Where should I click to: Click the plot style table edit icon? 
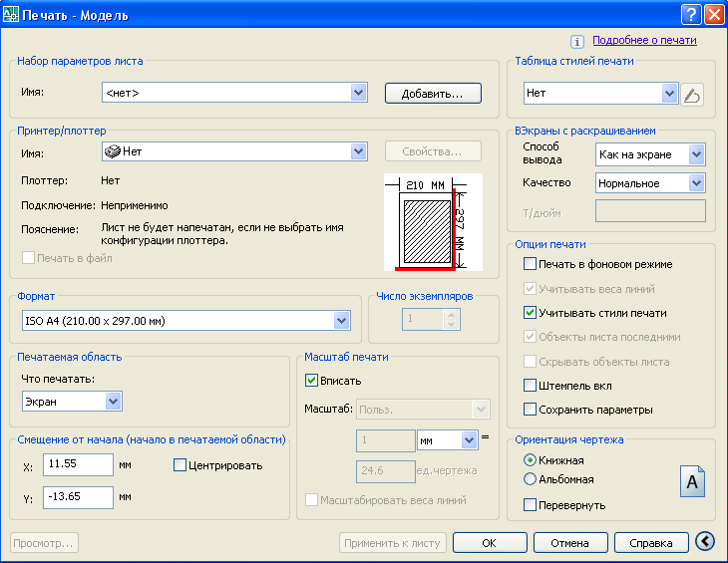[692, 95]
